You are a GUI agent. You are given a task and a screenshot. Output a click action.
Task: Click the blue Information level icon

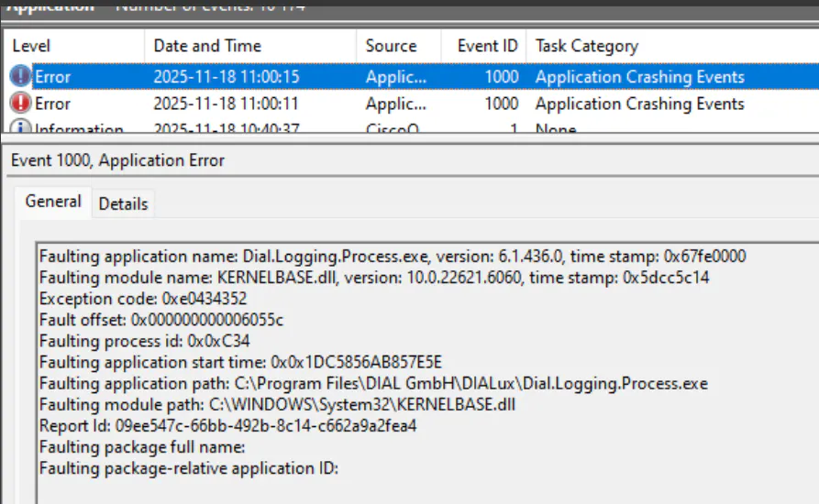click(x=20, y=129)
